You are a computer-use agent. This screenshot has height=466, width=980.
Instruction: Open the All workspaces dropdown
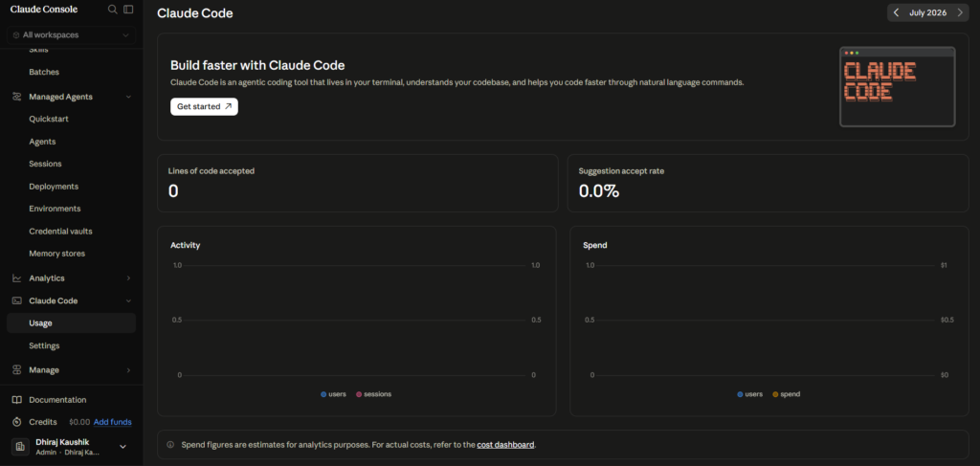(71, 35)
